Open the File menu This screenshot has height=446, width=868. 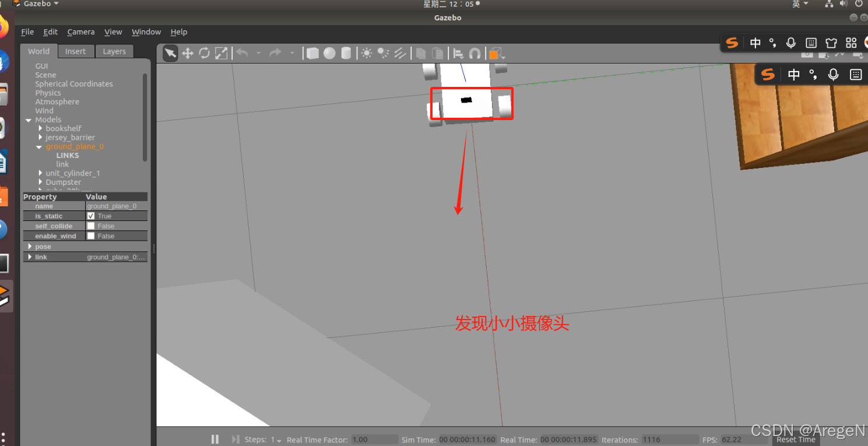pos(27,32)
